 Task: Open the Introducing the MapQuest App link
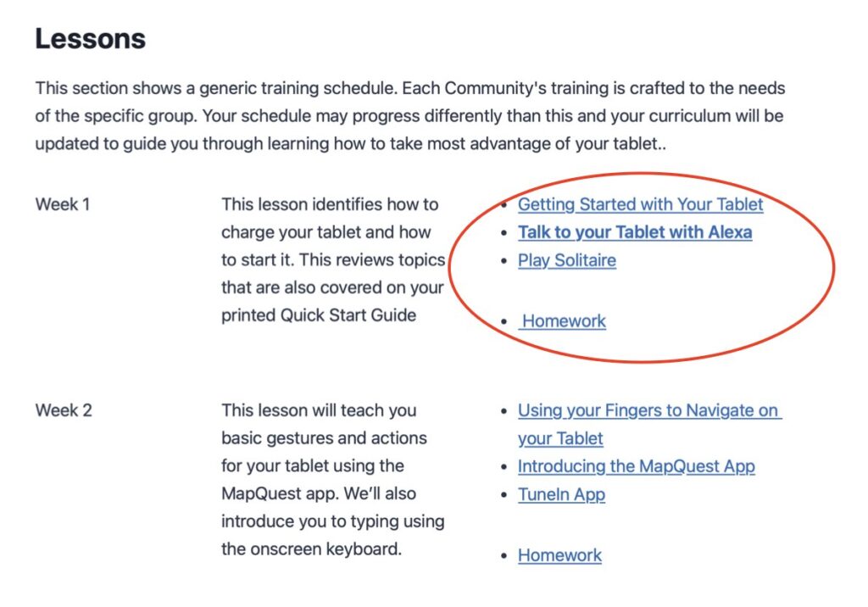tap(636, 466)
